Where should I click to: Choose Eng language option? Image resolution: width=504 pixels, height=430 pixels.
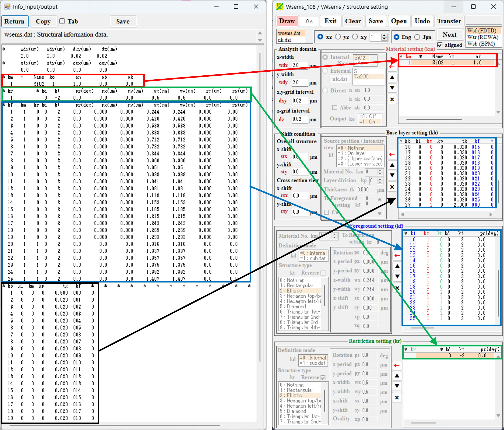coord(396,37)
